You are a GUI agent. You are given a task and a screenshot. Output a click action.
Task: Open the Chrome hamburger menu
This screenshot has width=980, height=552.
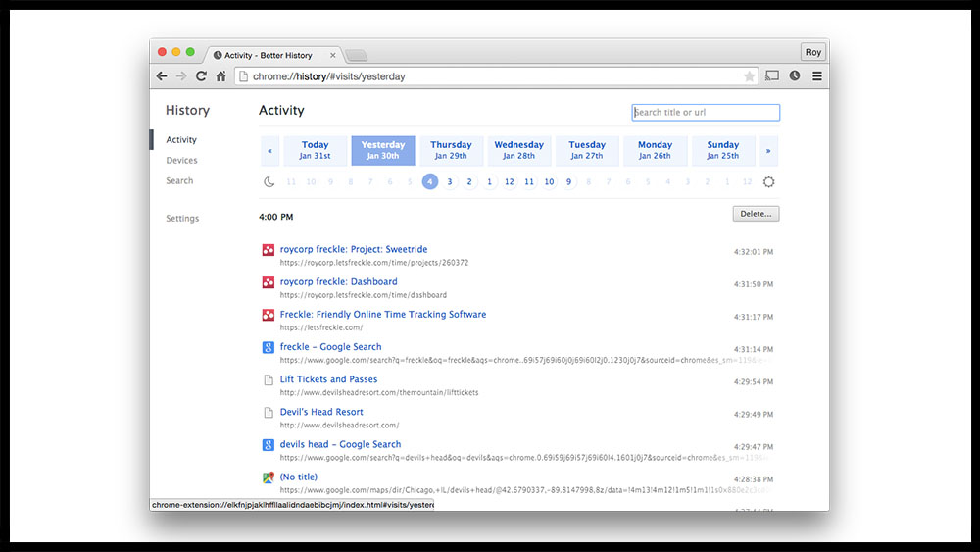(x=816, y=76)
